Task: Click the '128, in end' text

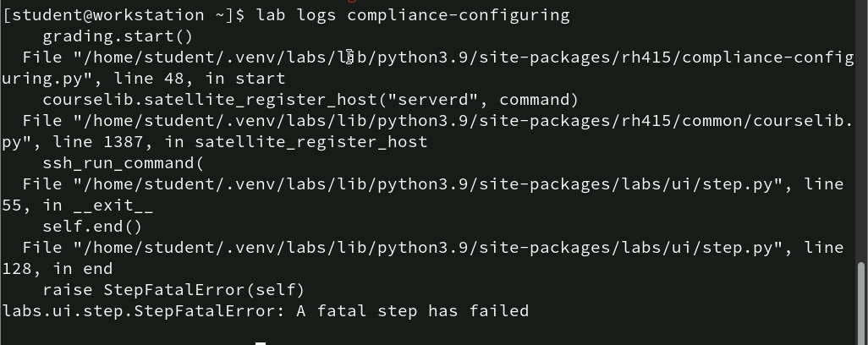Action: (x=57, y=269)
